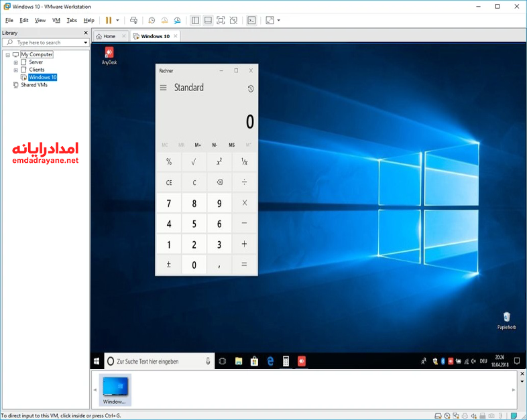Image resolution: width=527 pixels, height=420 pixels.
Task: Click the MS memory store button
Action: (x=231, y=145)
